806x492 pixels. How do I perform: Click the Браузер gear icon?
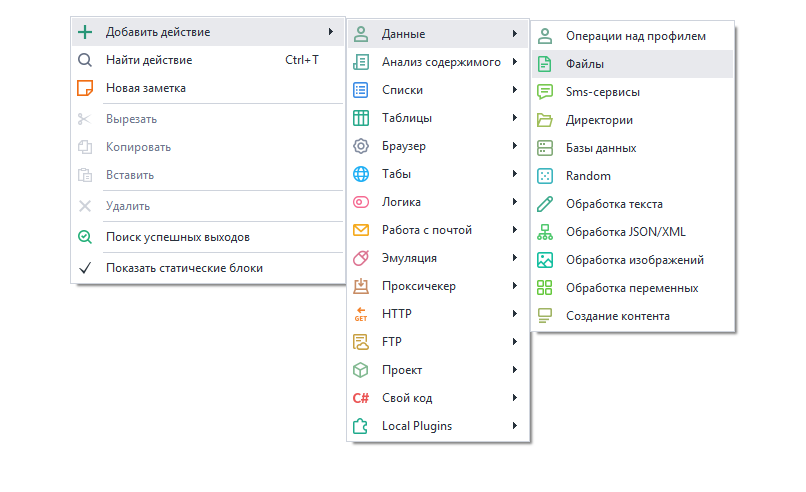coord(361,146)
